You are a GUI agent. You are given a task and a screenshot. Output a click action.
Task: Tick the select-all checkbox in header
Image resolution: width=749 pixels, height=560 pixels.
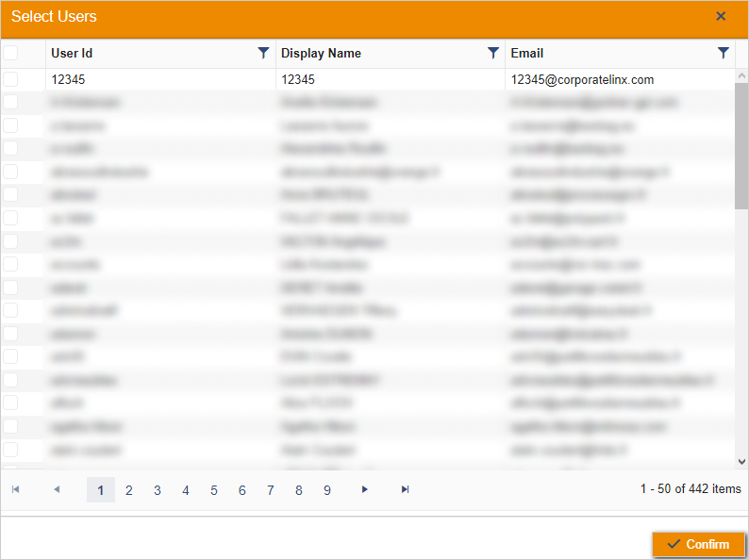10,54
